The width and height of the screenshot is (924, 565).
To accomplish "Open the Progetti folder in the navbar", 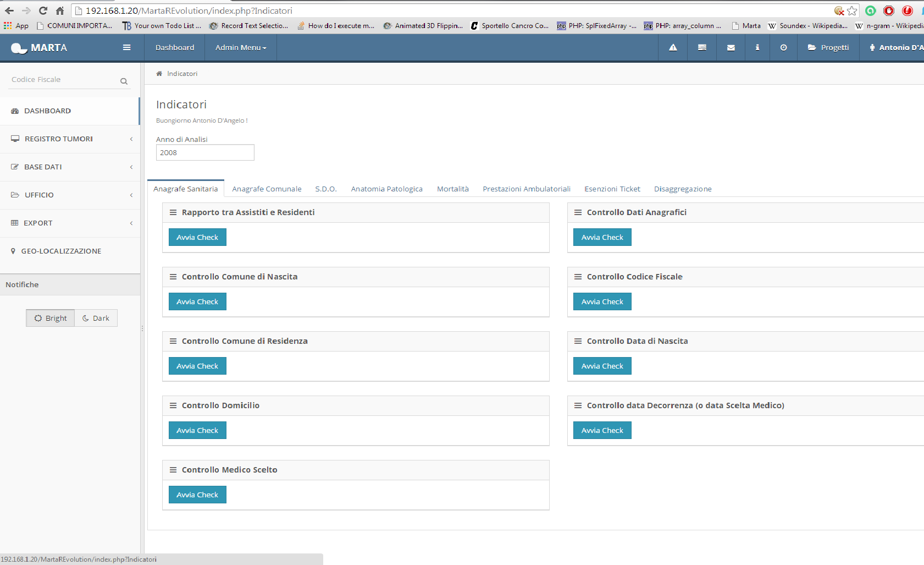I will point(828,47).
